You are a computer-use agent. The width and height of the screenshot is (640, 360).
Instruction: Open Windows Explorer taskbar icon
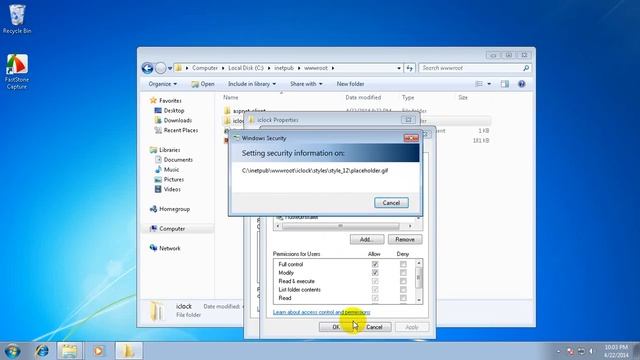(69, 351)
